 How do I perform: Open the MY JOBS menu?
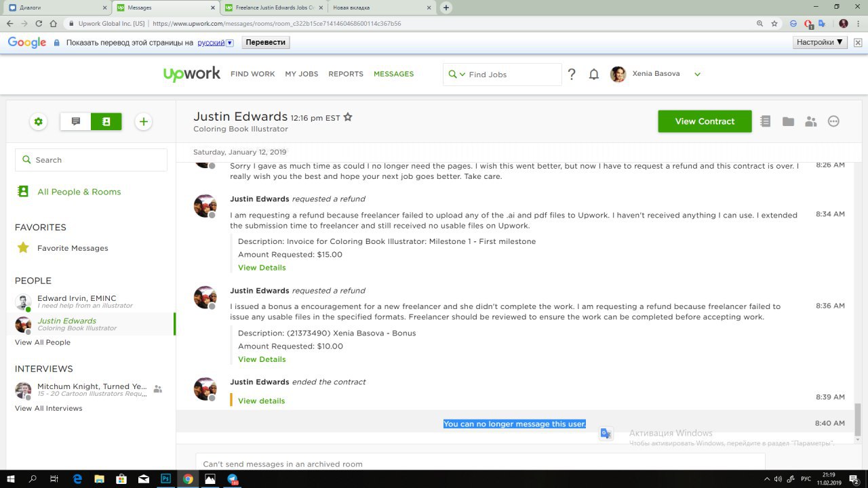pos(302,74)
